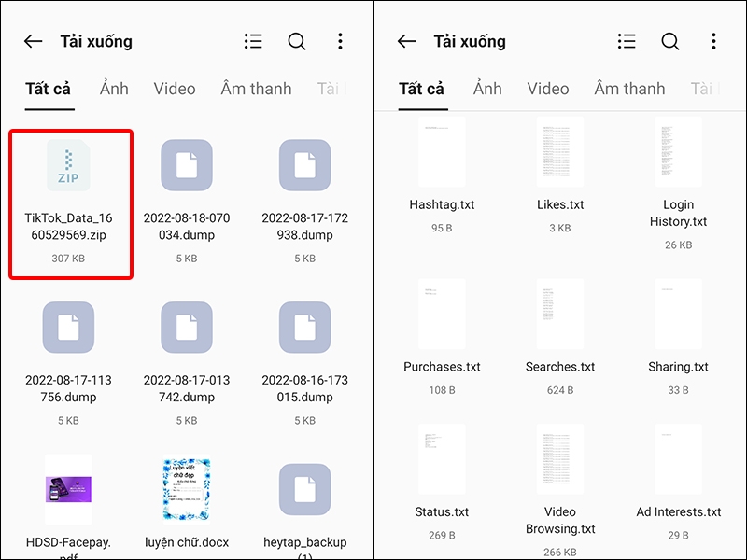
Task: Tap the 624 B size label
Action: click(559, 390)
